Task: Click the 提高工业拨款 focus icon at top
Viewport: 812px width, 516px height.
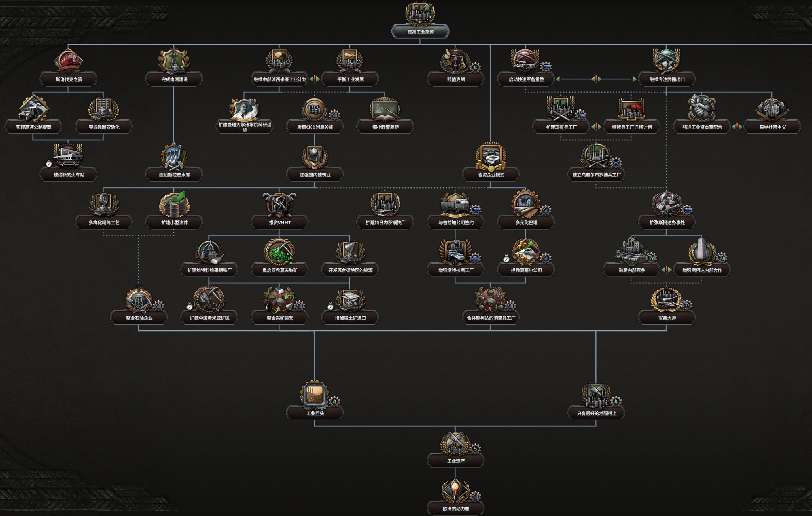Action: pyautogui.click(x=420, y=14)
